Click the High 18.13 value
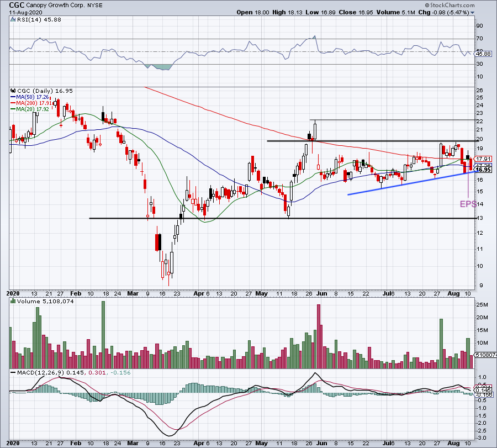This screenshot has width=497, height=448. [x=288, y=12]
